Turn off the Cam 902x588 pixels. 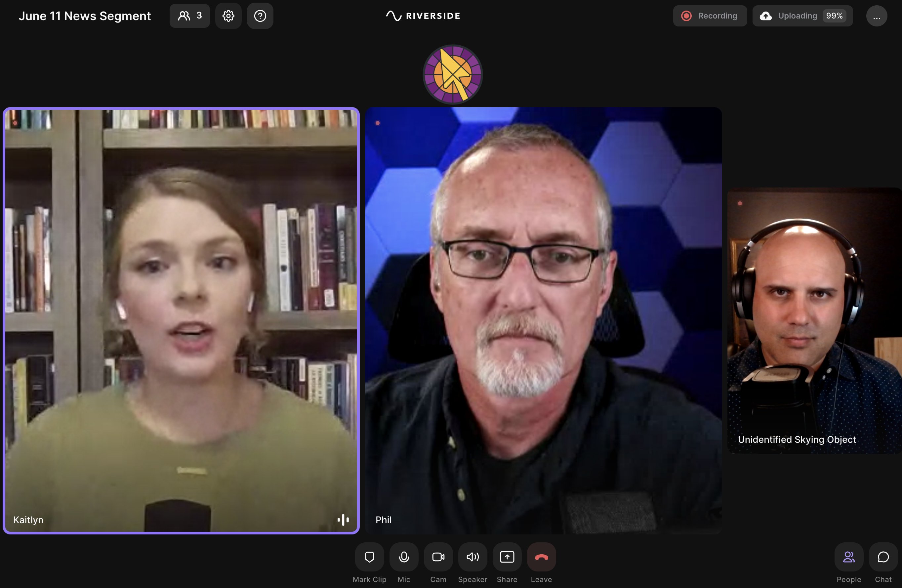438,557
